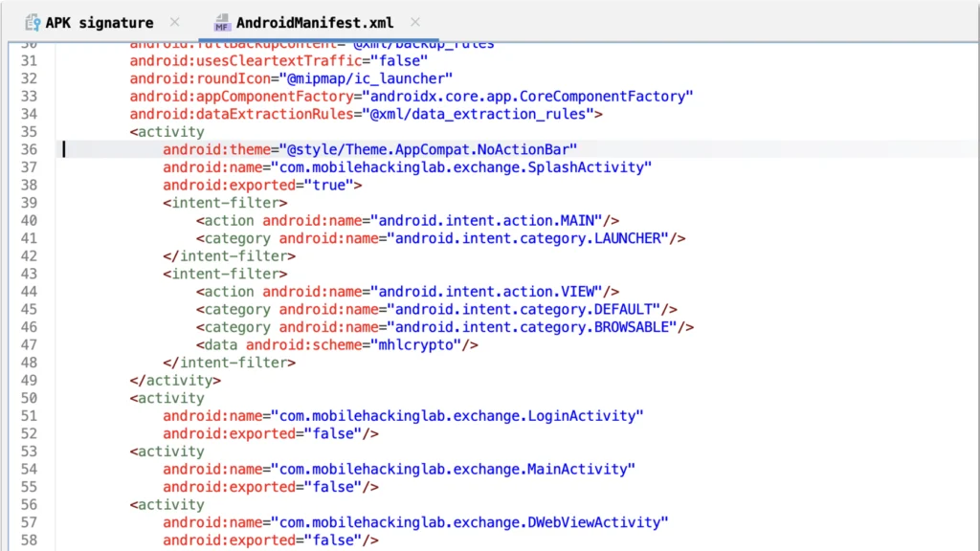The height and width of the screenshot is (551, 980).
Task: Click the MF file icon on AndroidManifest.xml tab
Action: coord(221,22)
